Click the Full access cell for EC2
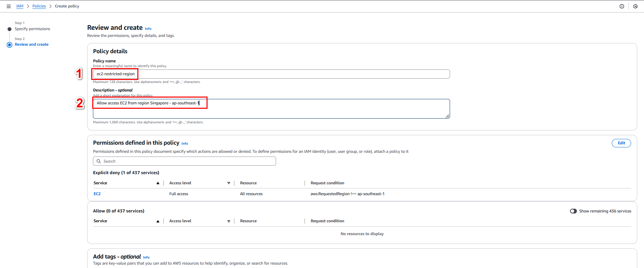 [179, 194]
